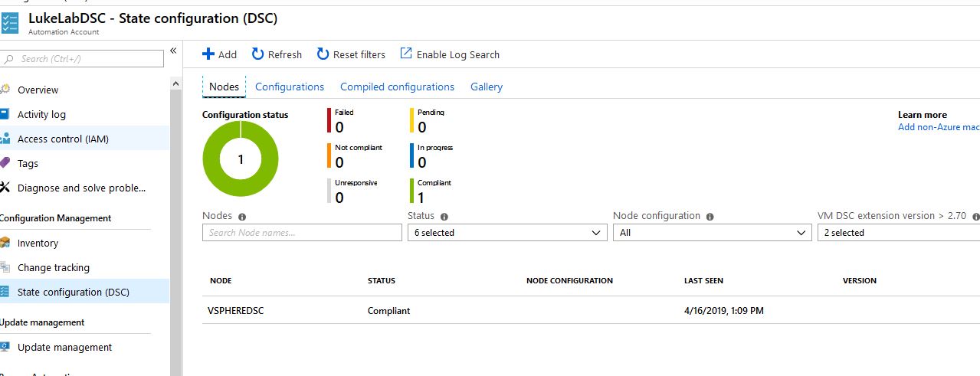Click the 'Compliant' status cell
This screenshot has width=980, height=376.
click(x=388, y=311)
